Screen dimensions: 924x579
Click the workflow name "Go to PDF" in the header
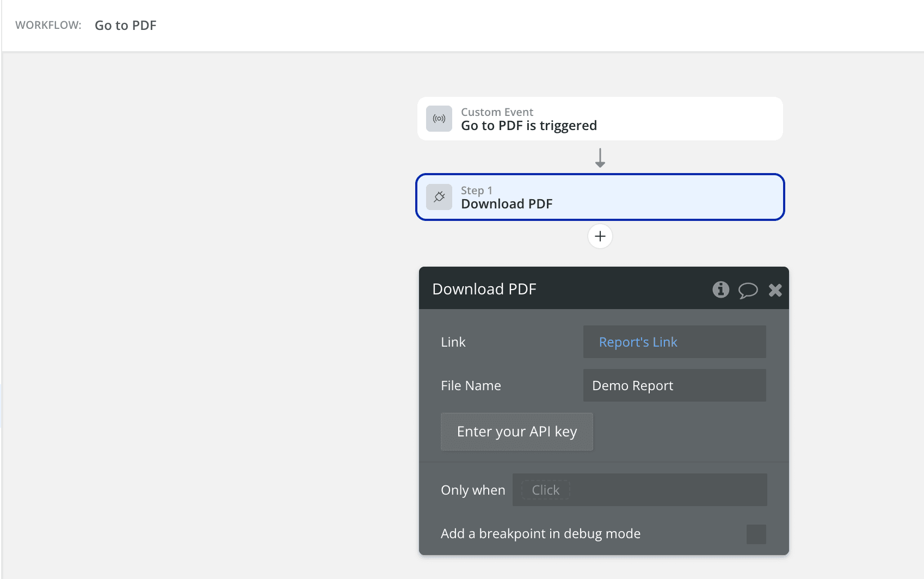(x=125, y=26)
